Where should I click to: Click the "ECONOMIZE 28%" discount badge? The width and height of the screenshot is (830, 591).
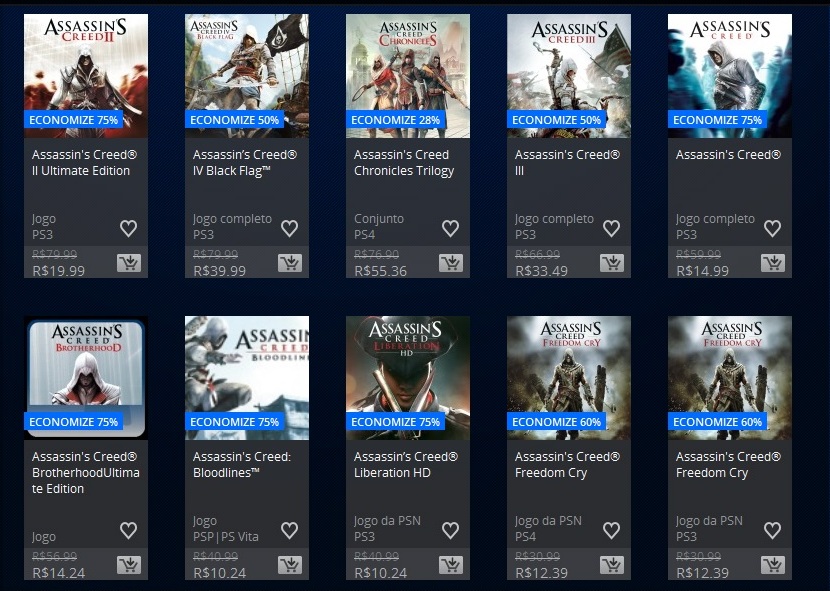[395, 120]
